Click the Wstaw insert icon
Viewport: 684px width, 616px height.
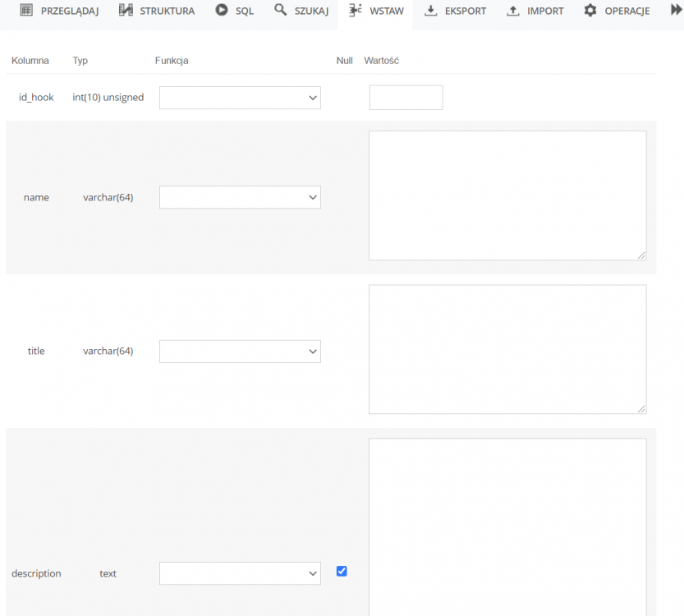point(355,11)
